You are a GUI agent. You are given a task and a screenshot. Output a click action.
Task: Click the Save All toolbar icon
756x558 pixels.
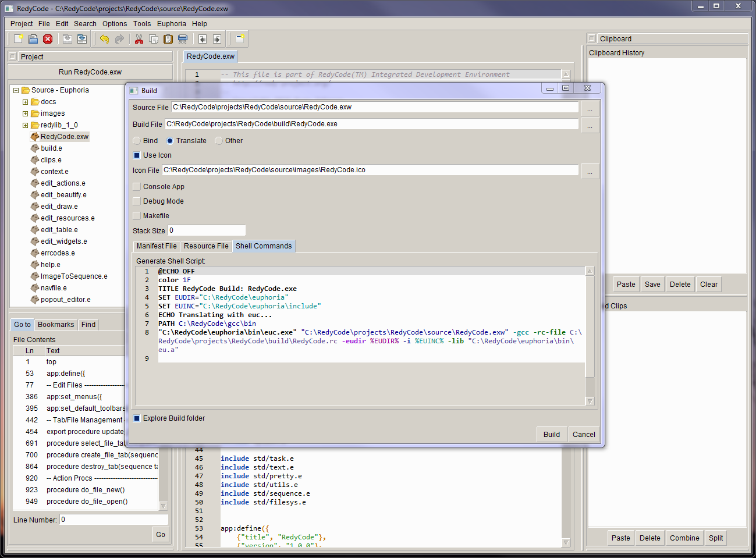point(82,39)
